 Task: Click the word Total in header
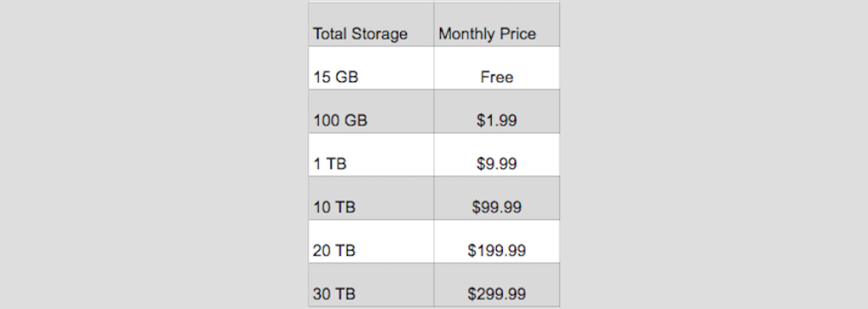click(x=330, y=34)
